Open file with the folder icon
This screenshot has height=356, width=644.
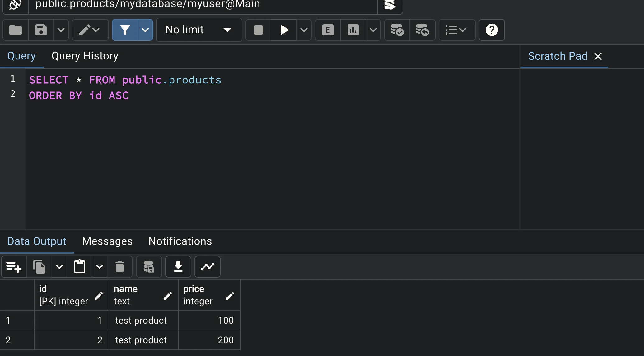pos(16,30)
